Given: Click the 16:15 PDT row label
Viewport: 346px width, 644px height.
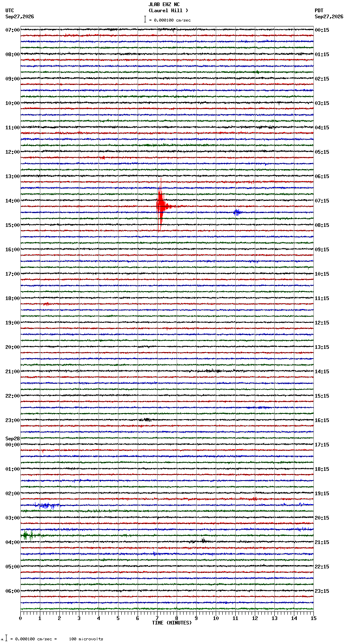Looking at the screenshot, I should click(x=322, y=420).
